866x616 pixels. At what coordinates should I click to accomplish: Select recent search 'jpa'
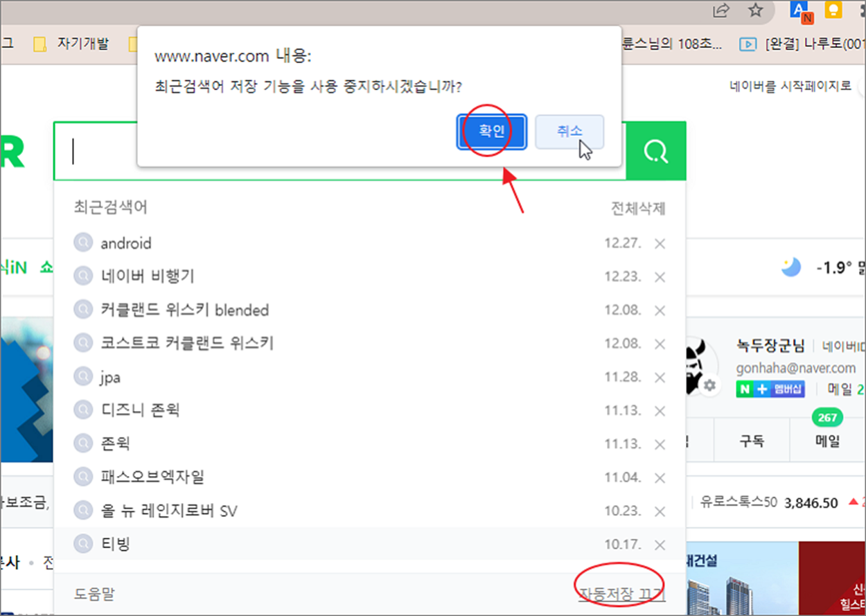pyautogui.click(x=110, y=377)
